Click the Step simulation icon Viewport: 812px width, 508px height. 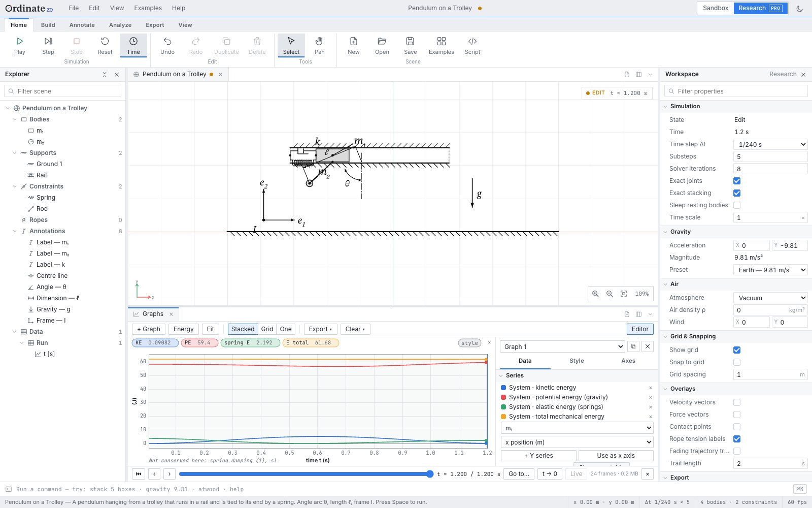(x=48, y=41)
